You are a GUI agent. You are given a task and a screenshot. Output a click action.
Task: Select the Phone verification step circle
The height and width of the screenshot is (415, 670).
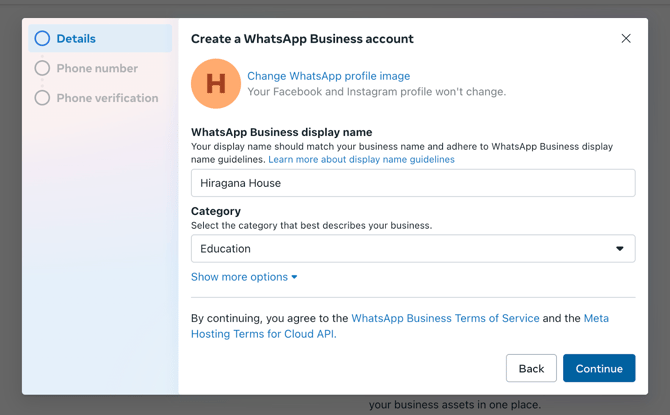pos(42,98)
